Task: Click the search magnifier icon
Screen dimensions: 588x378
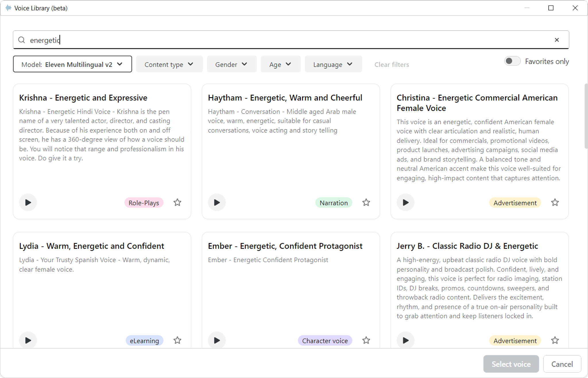Action: pos(22,40)
